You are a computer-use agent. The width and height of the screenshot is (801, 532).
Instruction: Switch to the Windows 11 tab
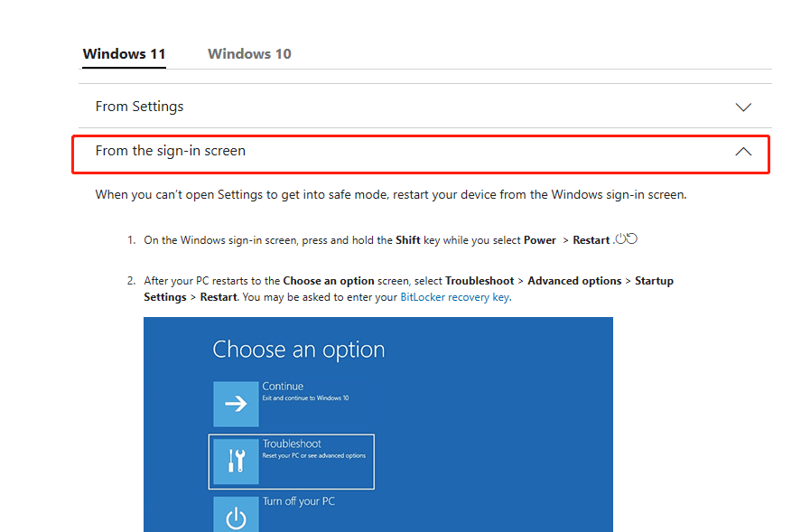coord(124,54)
